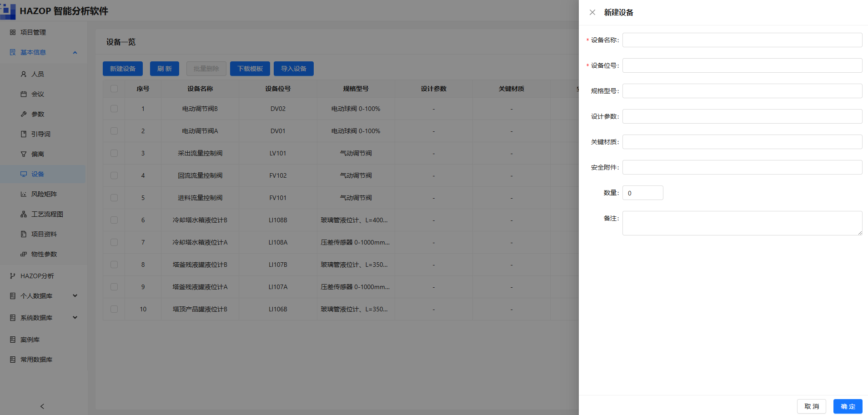Screen dimensions: 868x415
Task: Focus the 设备名称 input field
Action: (742, 40)
